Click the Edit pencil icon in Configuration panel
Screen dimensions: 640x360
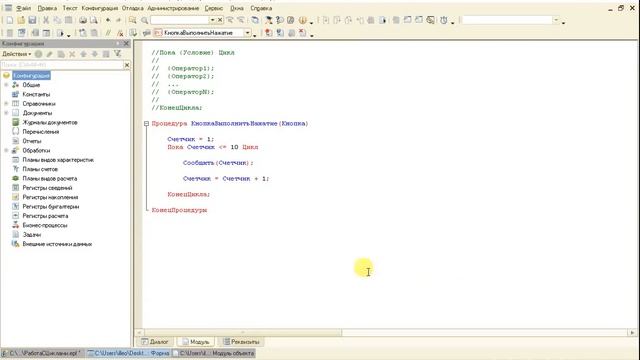(x=49, y=54)
